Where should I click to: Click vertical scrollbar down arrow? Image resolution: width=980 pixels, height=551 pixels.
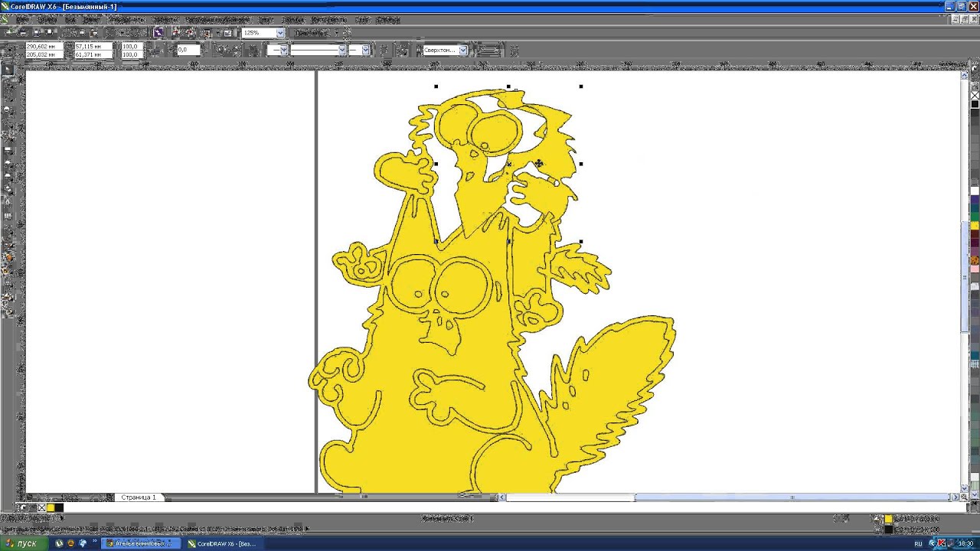[965, 487]
